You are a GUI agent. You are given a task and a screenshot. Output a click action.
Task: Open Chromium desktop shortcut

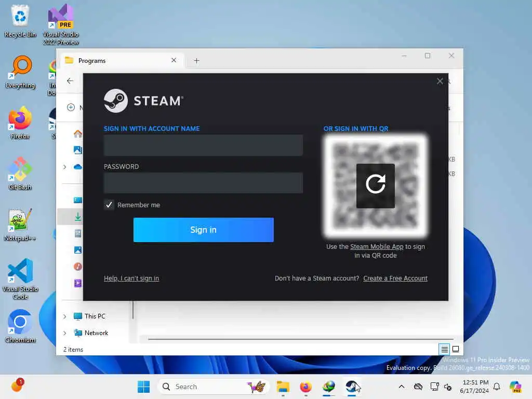20,326
